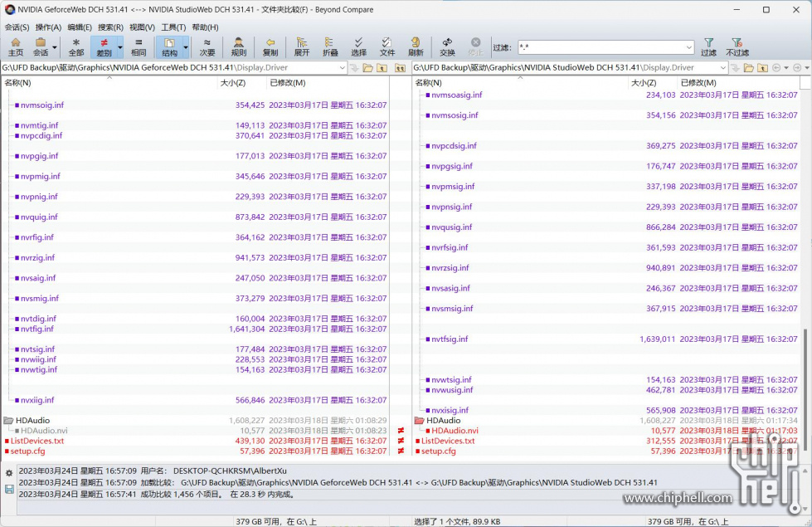Image resolution: width=812 pixels, height=527 pixels.
Task: Expand the right folder path dropdown
Action: pos(723,68)
